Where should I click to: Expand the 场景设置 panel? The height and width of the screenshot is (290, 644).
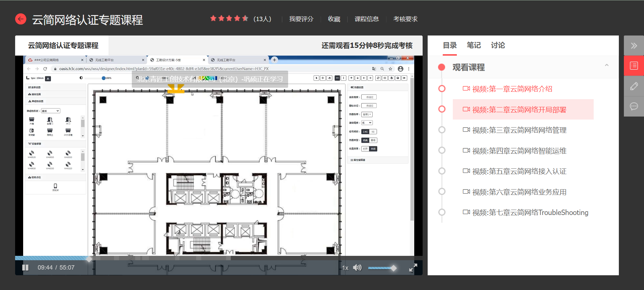click(55, 87)
